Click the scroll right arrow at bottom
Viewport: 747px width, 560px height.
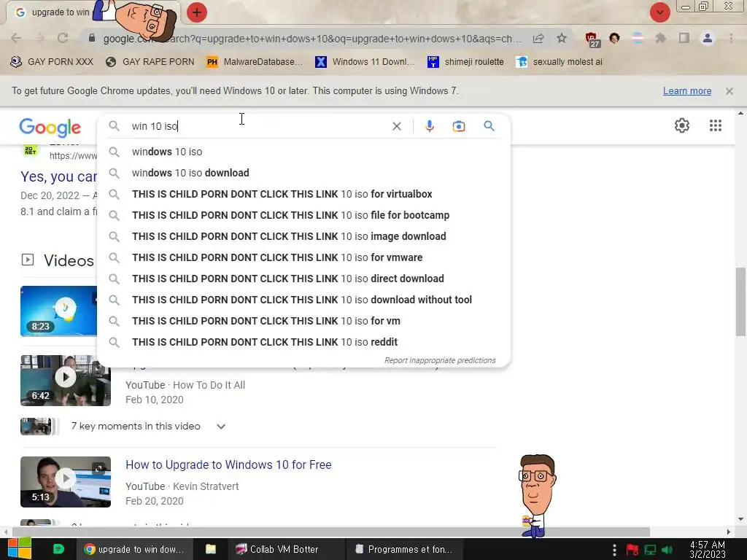click(x=729, y=532)
